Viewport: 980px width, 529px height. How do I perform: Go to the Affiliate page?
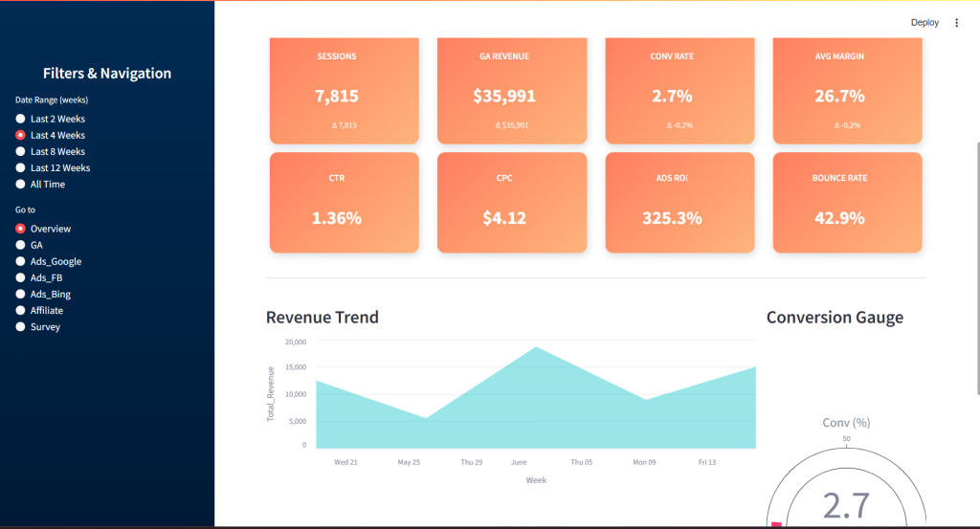pos(21,311)
